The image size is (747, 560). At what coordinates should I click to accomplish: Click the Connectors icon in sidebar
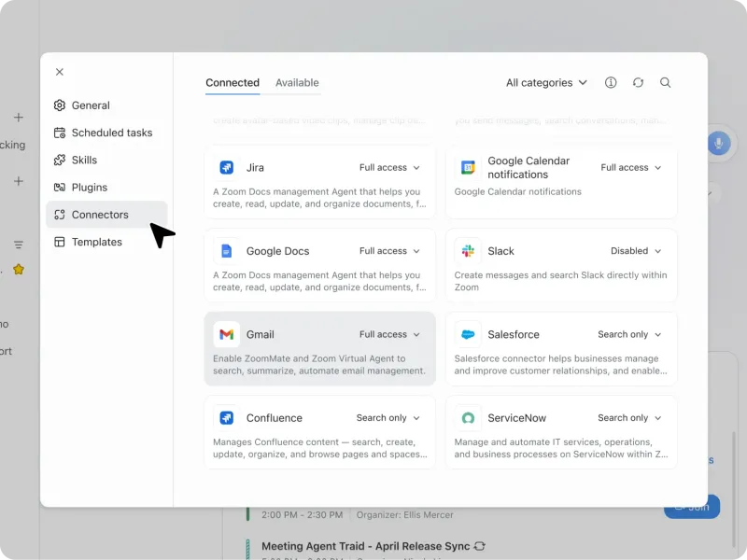[x=60, y=215]
